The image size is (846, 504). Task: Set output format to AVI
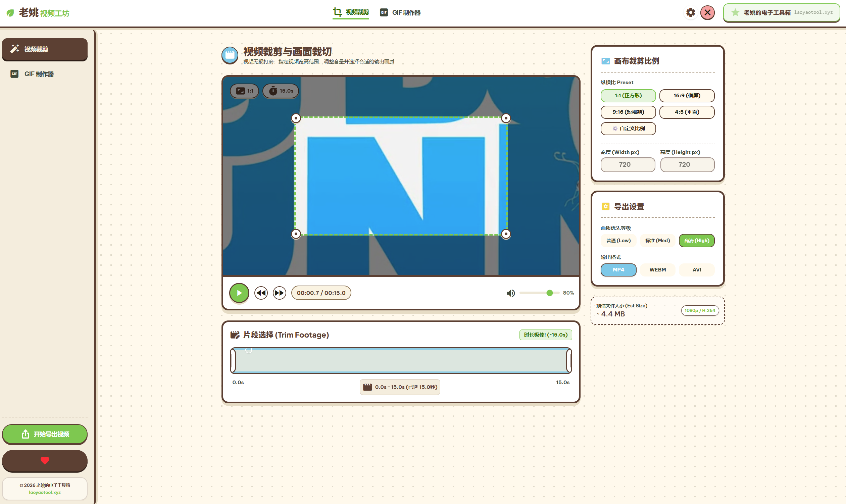point(697,270)
